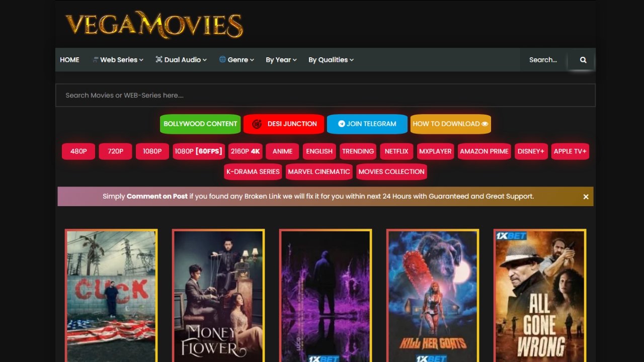
Task: Expand the By Qualities dropdown
Action: pos(331,60)
